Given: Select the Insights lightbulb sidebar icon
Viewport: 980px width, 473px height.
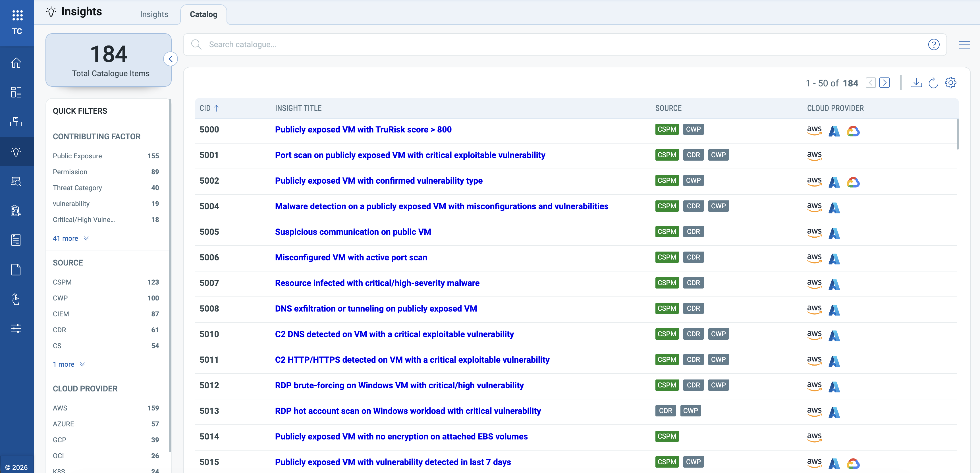Looking at the screenshot, I should (16, 152).
